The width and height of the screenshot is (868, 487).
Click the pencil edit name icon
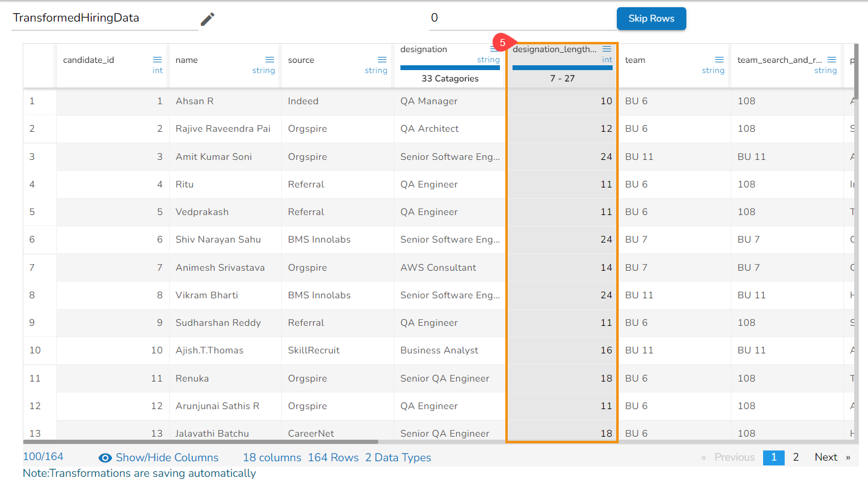click(x=207, y=19)
